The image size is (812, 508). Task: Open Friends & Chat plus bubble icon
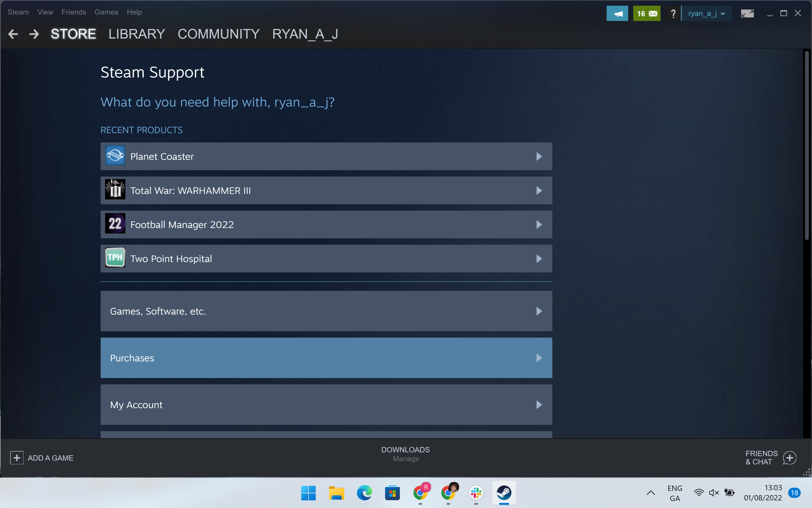click(790, 458)
